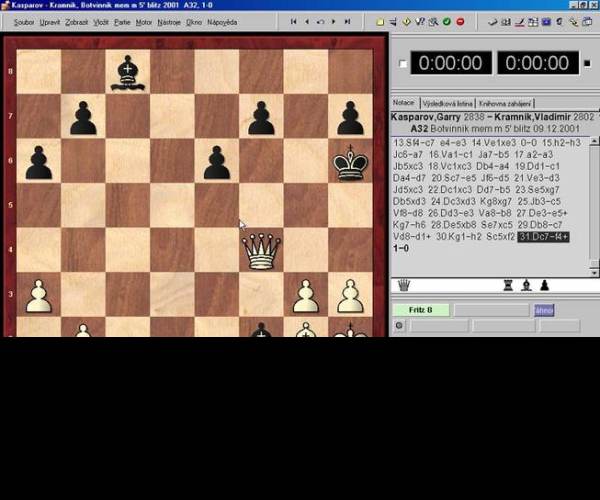This screenshot has width=600, height=500.
Task: Toggle the white side clock indicator
Action: 403,64
